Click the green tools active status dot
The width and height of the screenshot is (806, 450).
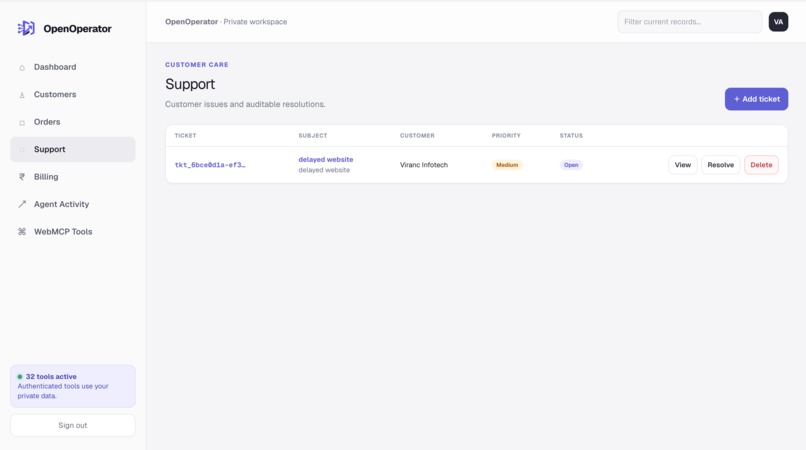pyautogui.click(x=20, y=376)
